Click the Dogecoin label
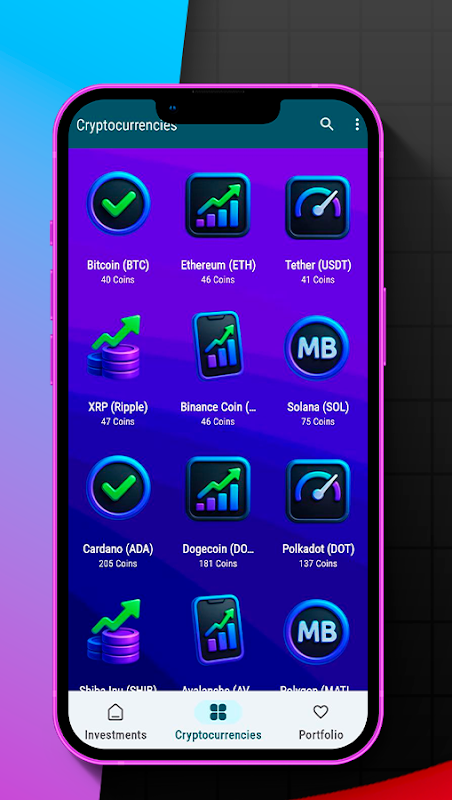The image size is (452, 800). (x=218, y=549)
